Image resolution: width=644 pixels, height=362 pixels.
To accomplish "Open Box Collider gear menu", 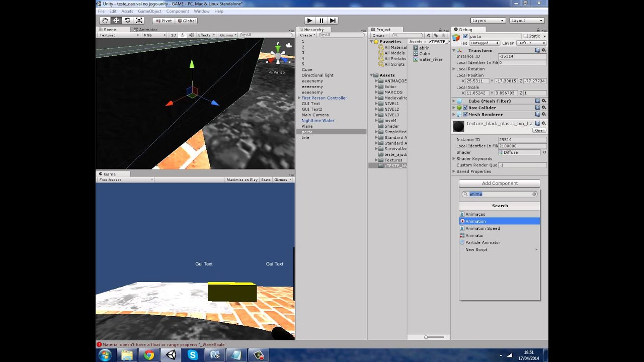I will tap(543, 108).
